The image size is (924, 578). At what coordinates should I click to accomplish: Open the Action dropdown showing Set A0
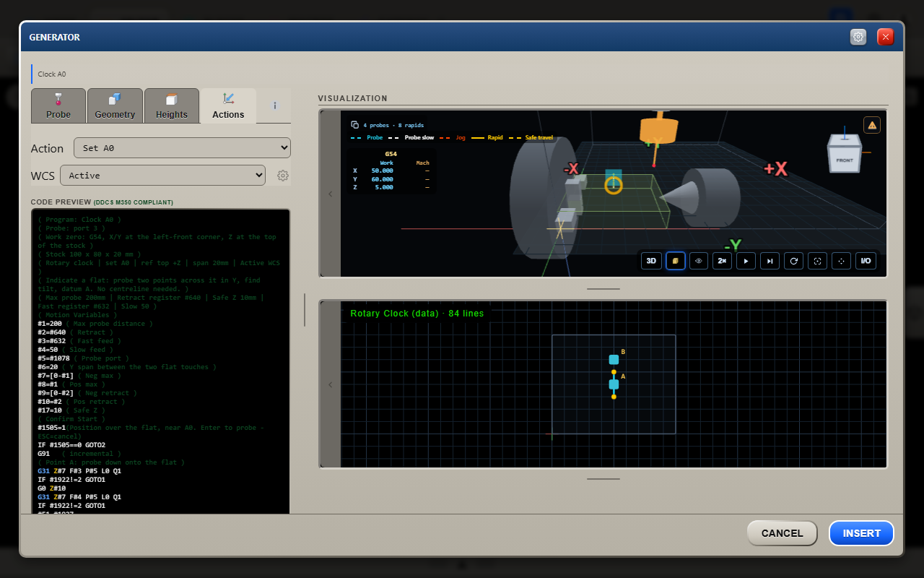click(x=182, y=148)
